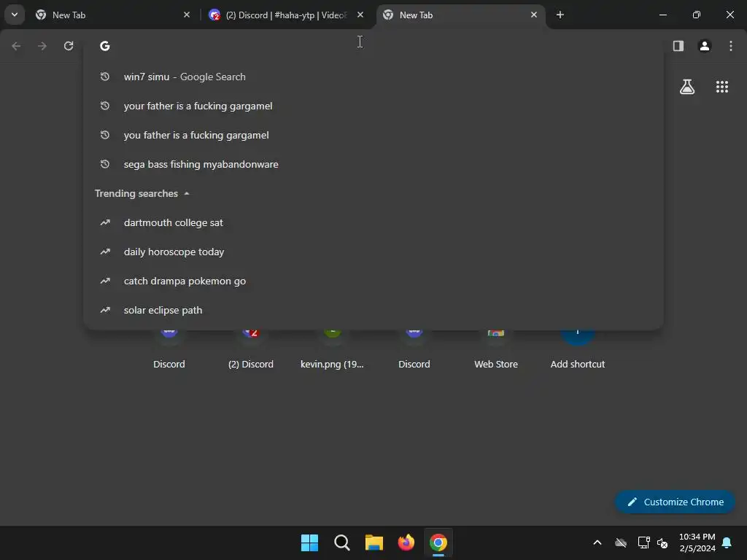747x560 pixels.
Task: Click trending arrow icon beside 'solar eclipse path'
Action: coord(105,310)
